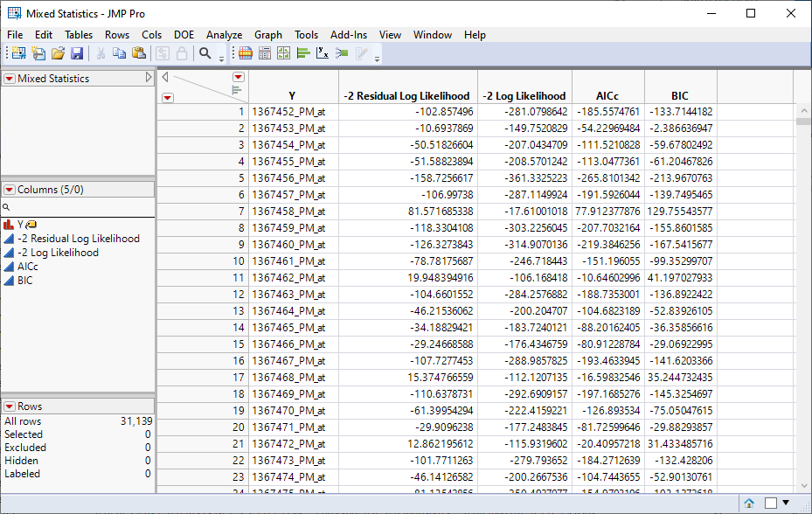Viewport: 812px width, 514px height.
Task: Save the data table with floppy icon
Action: click(x=77, y=53)
